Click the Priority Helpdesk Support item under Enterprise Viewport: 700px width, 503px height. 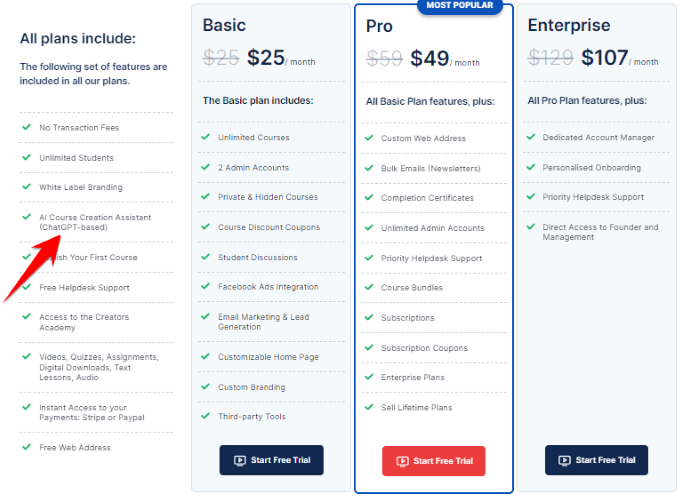(x=593, y=197)
